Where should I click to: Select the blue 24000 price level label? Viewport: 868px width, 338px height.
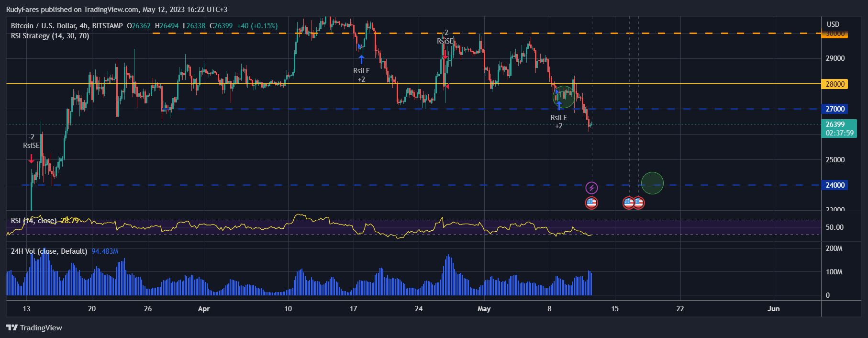click(835, 185)
